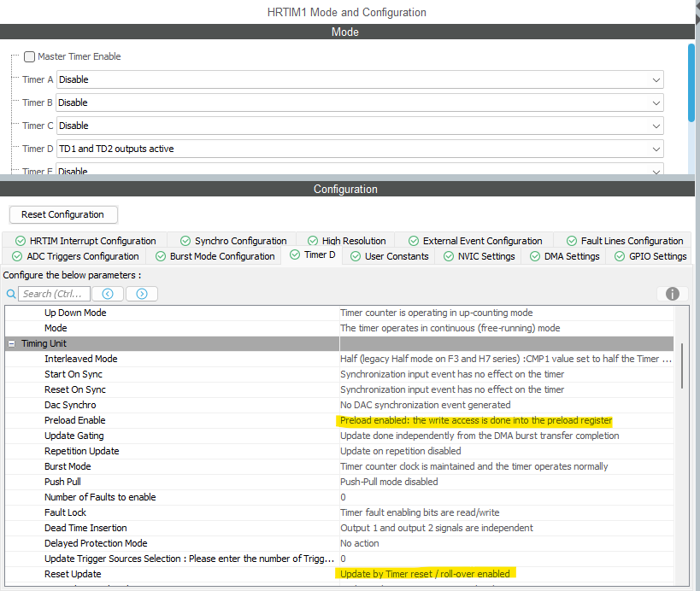Open External Event Configuration tab
Image resolution: width=700 pixels, height=591 pixels.
475,241
